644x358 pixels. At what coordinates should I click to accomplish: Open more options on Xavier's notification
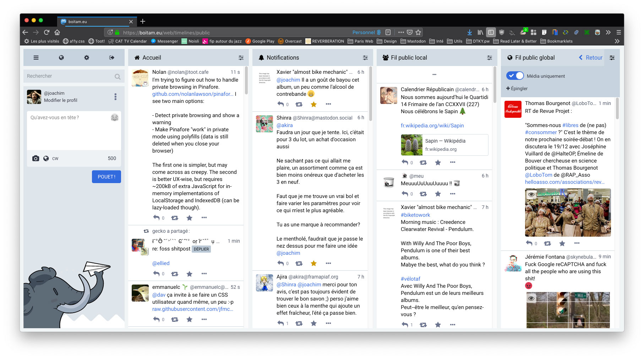328,104
